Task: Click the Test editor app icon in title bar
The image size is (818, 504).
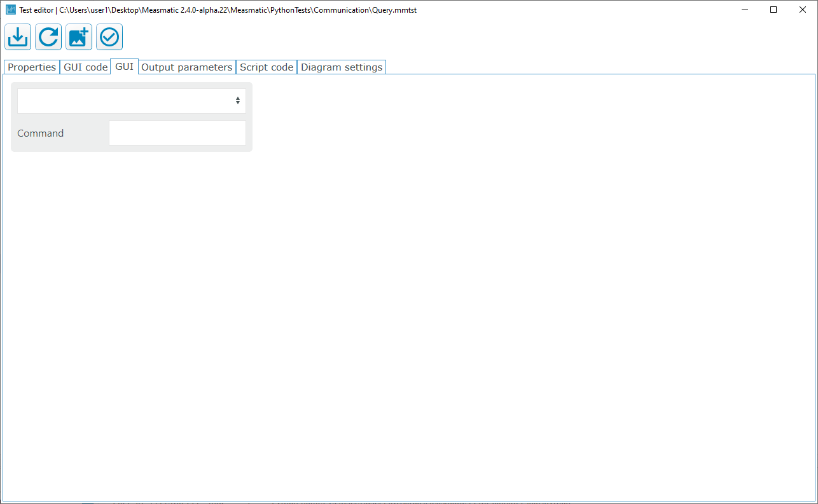Action: pyautogui.click(x=11, y=10)
